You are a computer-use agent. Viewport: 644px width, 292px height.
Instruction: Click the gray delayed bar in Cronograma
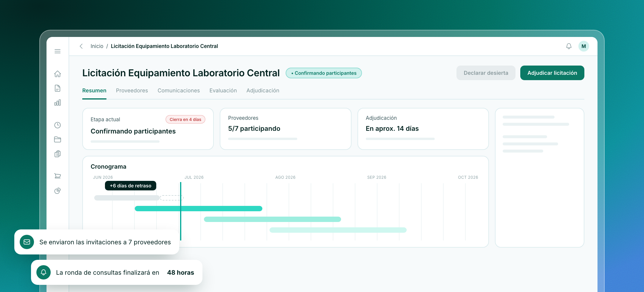127,198
